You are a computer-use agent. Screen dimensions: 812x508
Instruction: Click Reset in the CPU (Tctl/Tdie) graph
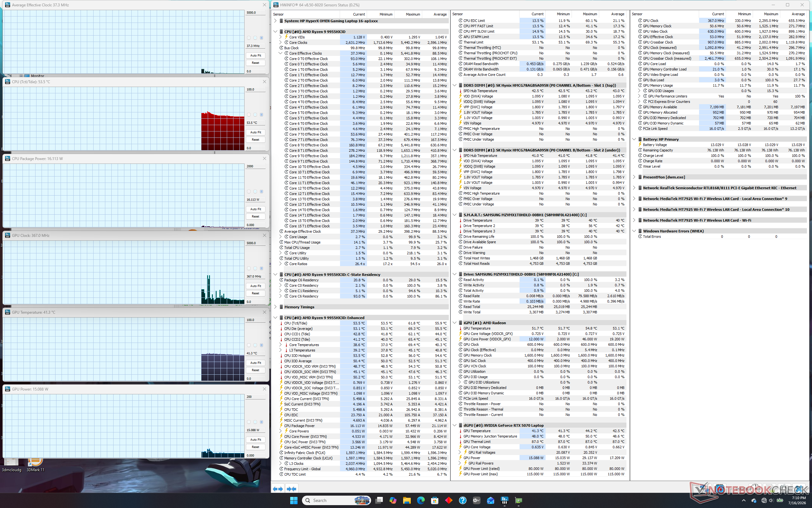click(x=255, y=140)
